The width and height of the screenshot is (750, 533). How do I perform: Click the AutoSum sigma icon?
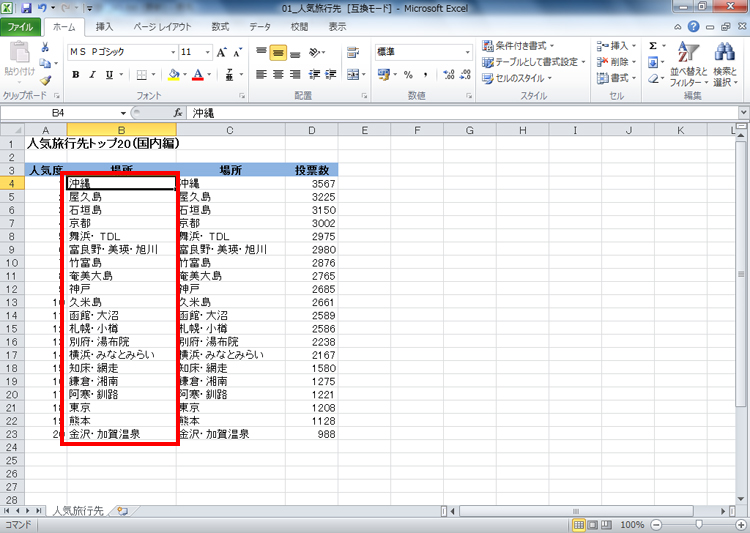(653, 46)
